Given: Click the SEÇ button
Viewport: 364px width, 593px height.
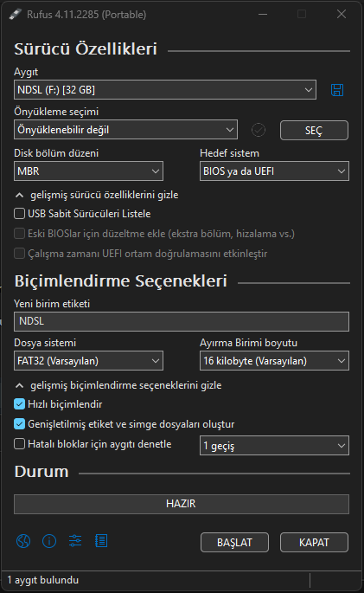Looking at the screenshot, I should (x=314, y=131).
